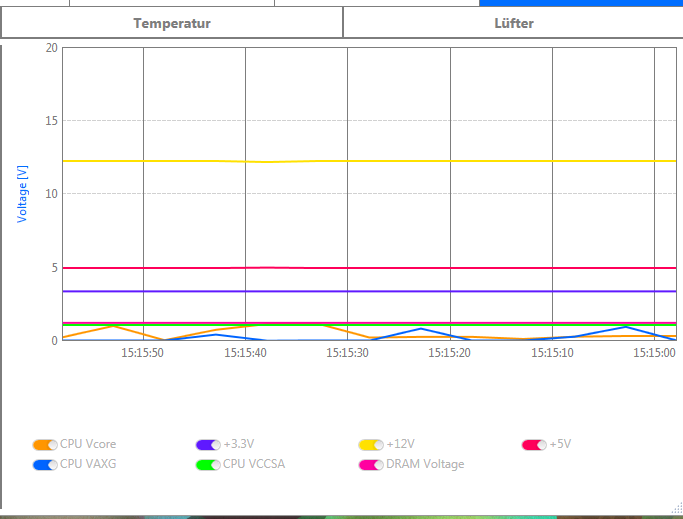Open the Lüfter tab
Viewport: 683px width, 519px height.
[x=514, y=23]
